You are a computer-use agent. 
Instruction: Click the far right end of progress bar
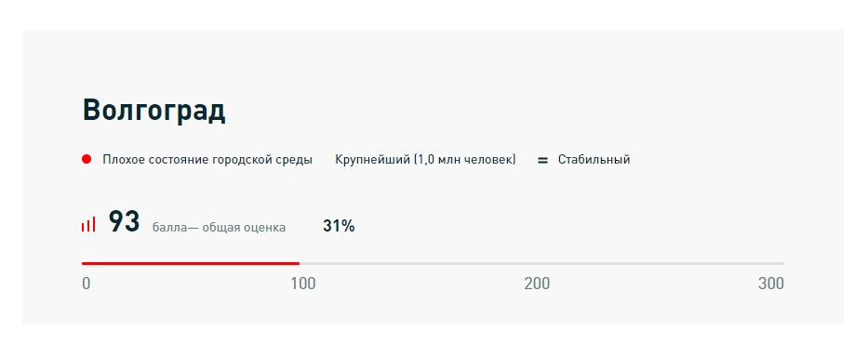tap(782, 263)
